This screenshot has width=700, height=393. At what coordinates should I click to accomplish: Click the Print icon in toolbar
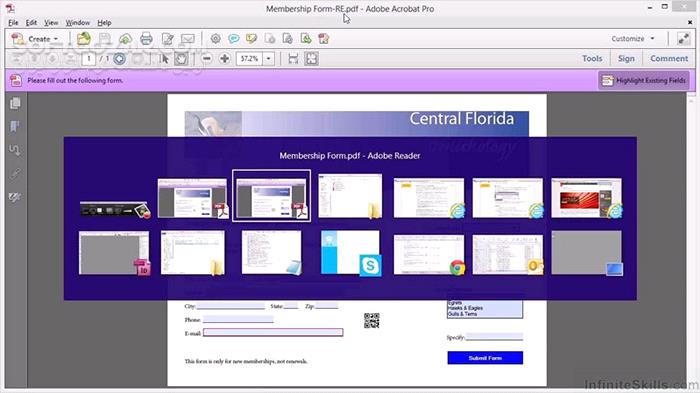[x=146, y=39]
